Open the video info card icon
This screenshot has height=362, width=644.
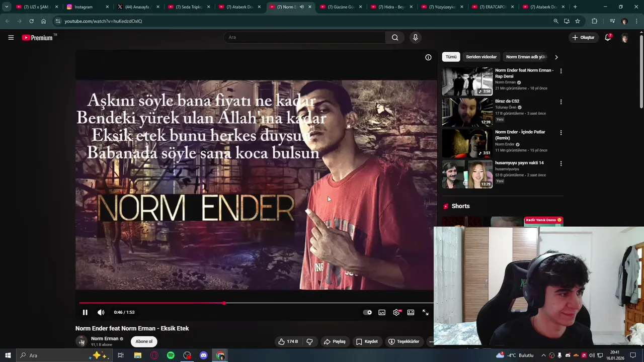click(428, 57)
